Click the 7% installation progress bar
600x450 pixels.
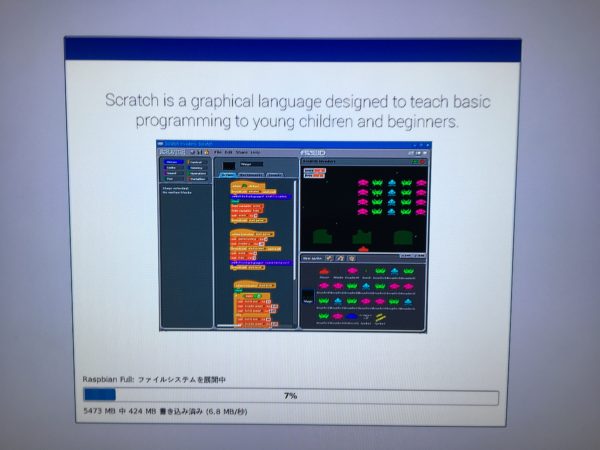click(x=291, y=396)
